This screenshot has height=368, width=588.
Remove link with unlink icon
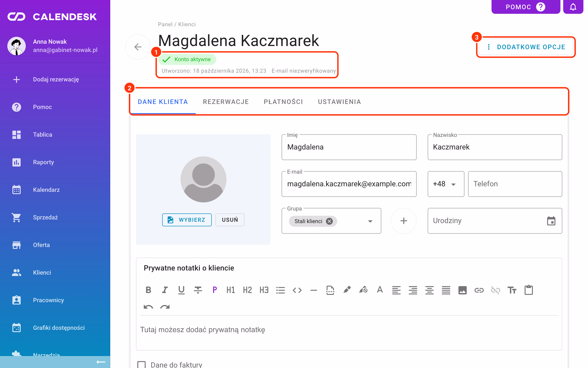point(495,290)
